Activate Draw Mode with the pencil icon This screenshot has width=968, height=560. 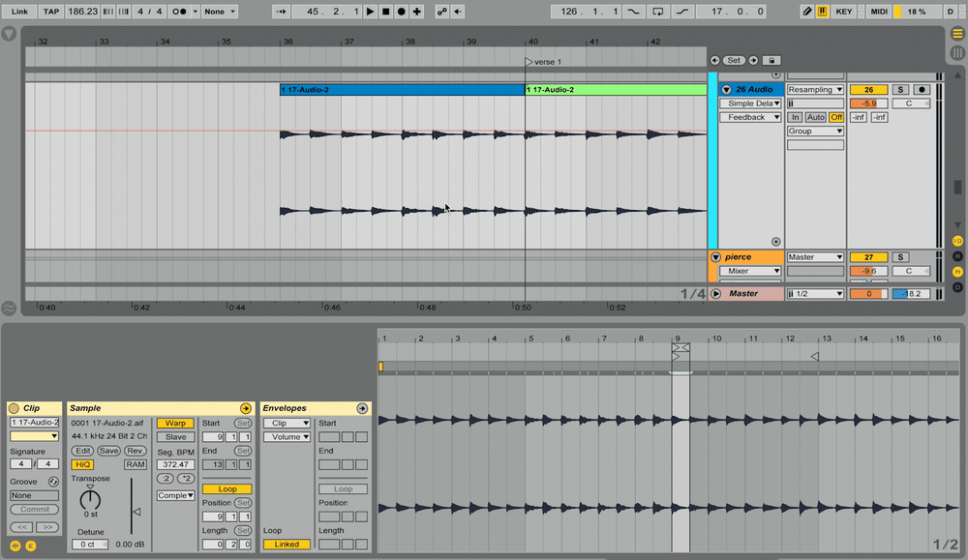[809, 11]
